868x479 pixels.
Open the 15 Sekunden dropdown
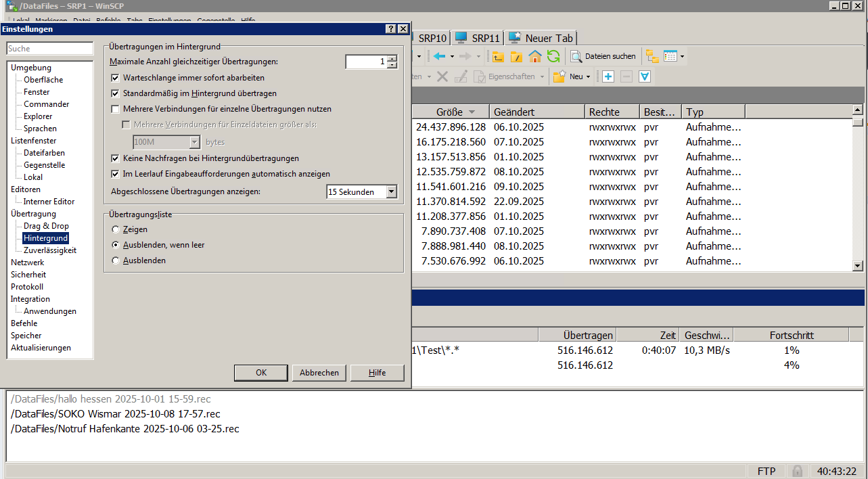pyautogui.click(x=391, y=192)
